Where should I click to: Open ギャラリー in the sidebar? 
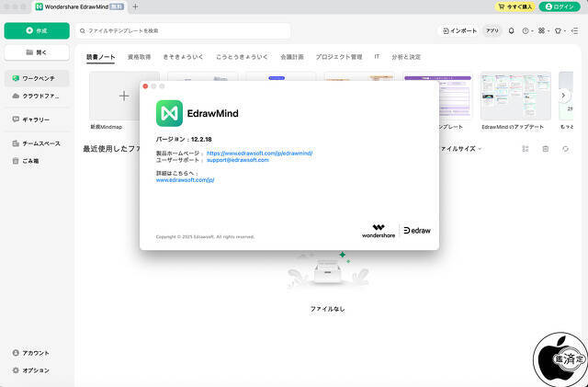[x=35, y=120]
